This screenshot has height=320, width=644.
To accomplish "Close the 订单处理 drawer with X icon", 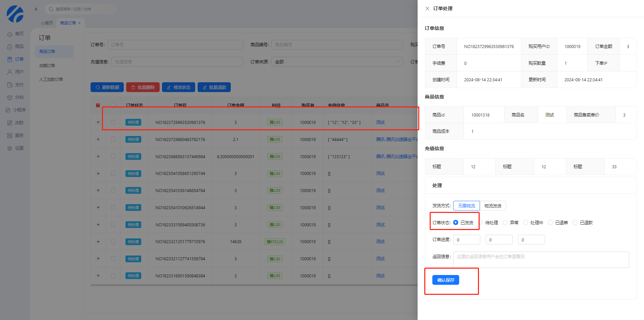I will [427, 8].
